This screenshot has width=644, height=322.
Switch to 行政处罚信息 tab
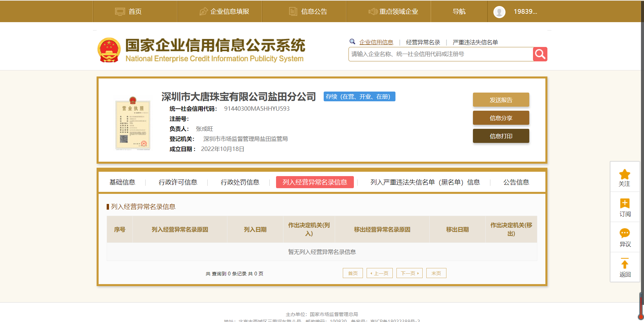tap(240, 182)
